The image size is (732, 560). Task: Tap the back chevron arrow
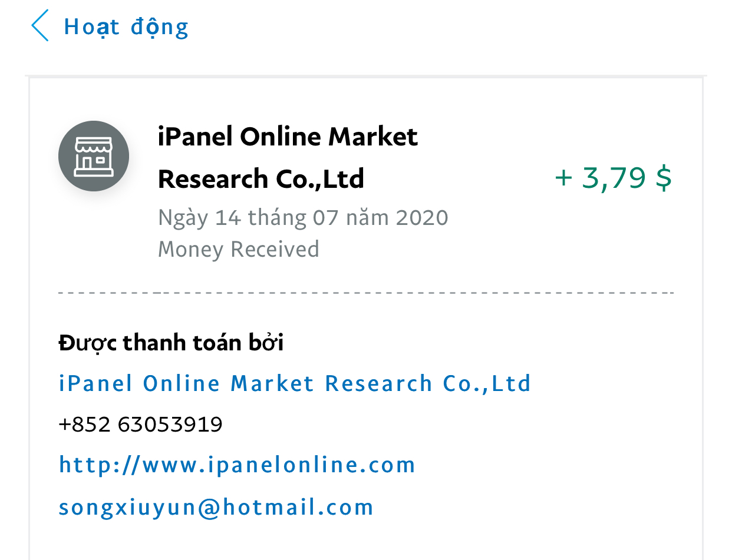40,26
